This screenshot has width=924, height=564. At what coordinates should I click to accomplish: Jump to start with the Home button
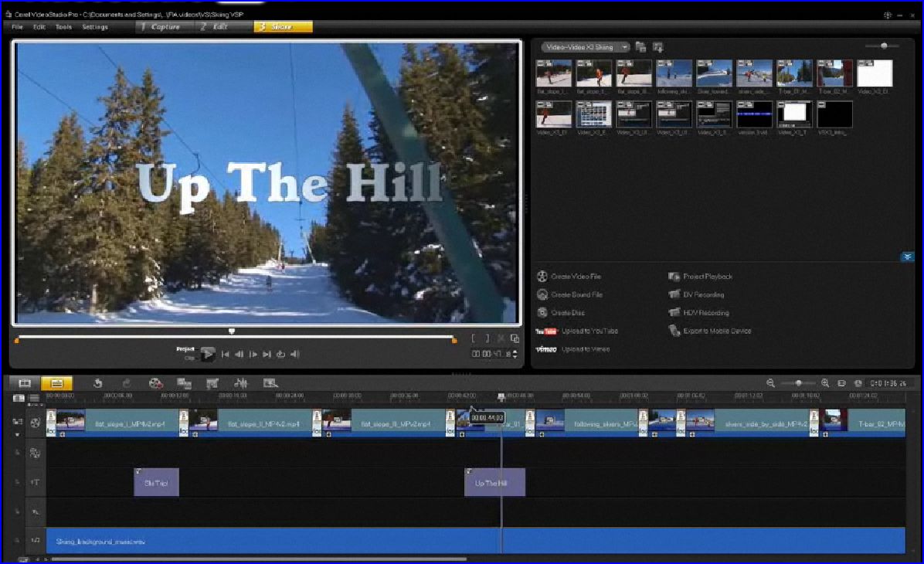(x=225, y=354)
